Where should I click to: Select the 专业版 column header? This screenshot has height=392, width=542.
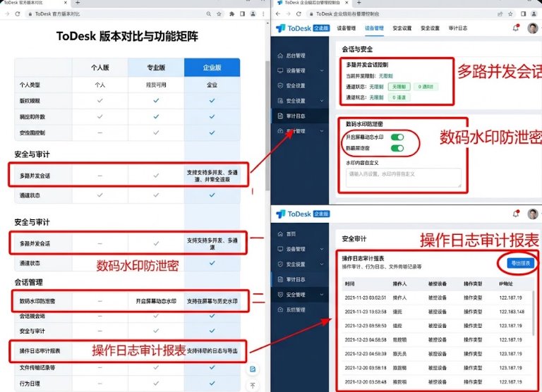(156, 68)
